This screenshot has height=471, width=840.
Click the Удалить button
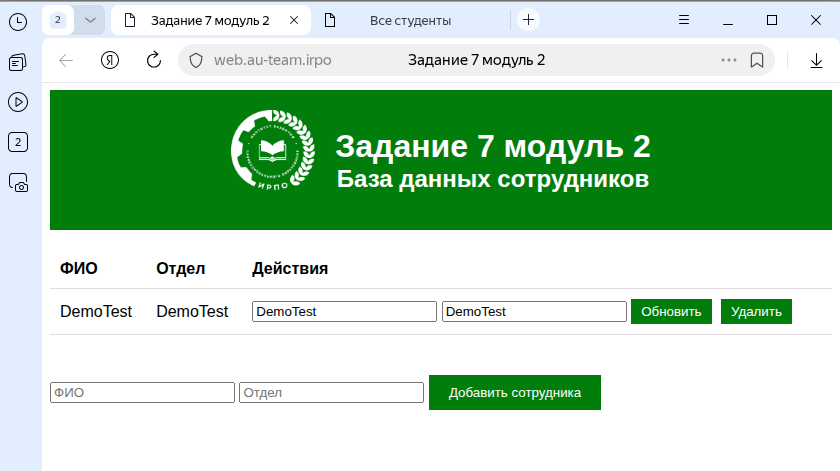(756, 311)
